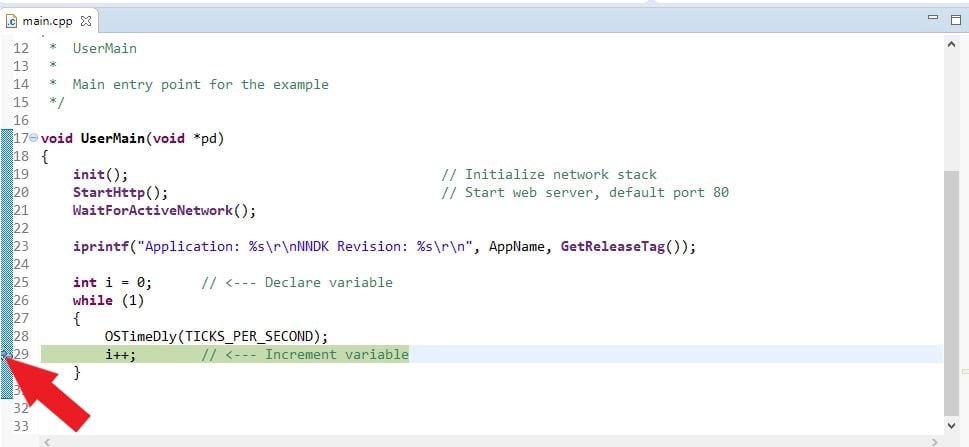Close the main.cpp editor tab
The image size is (969, 447).
85,21
